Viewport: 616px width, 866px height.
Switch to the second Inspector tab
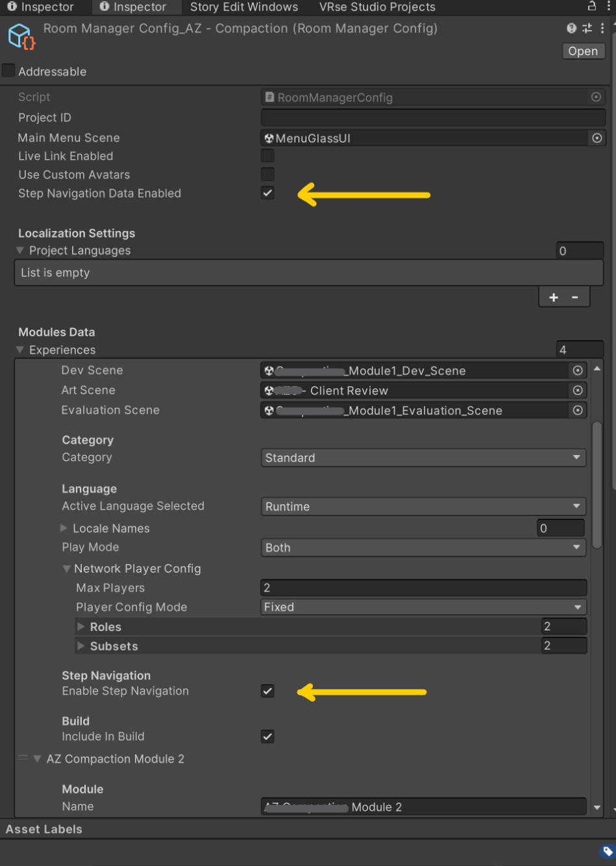(136, 7)
